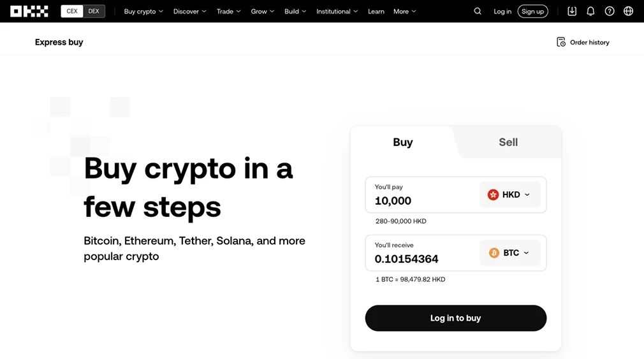Click the Order history clock icon
Viewport: 644px width, 359px height.
pos(561,42)
